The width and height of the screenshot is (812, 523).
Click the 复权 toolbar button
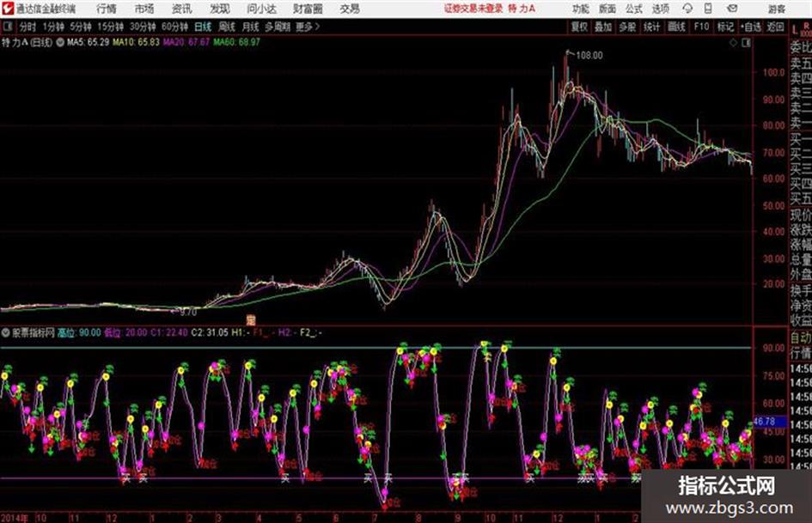click(579, 27)
